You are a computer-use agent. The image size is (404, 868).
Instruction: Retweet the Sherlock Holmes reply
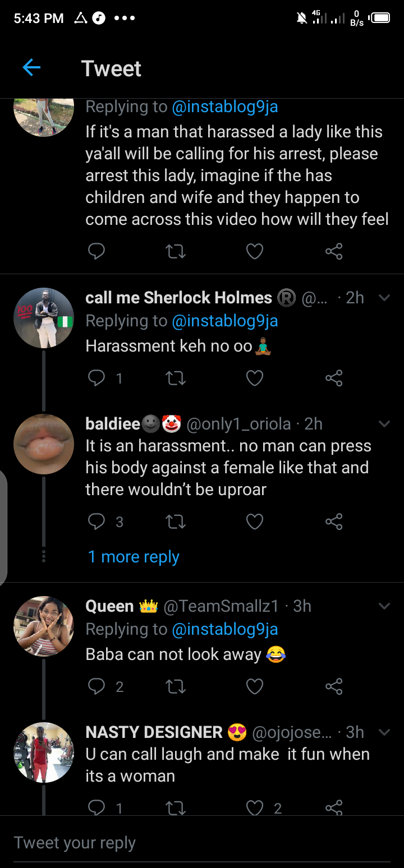pos(176,378)
